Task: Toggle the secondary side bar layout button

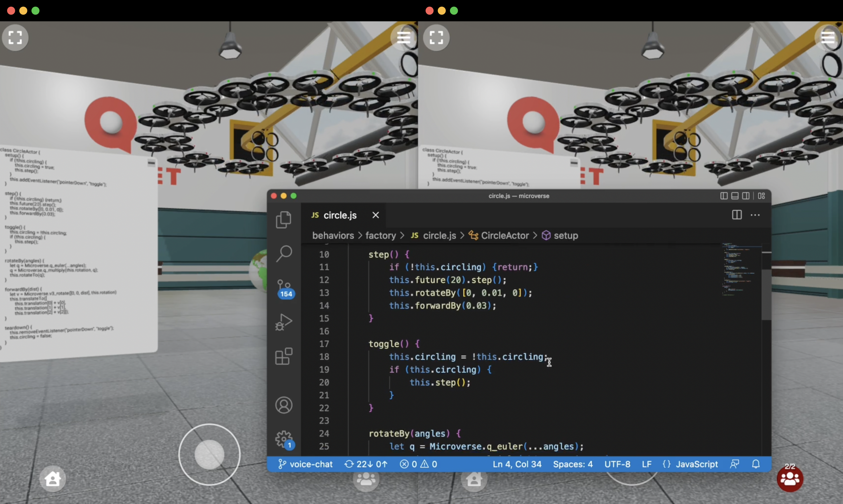Action: pos(746,196)
